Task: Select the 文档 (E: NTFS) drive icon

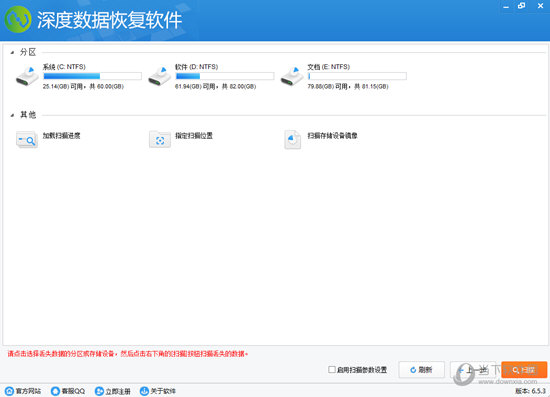Action: tap(291, 76)
